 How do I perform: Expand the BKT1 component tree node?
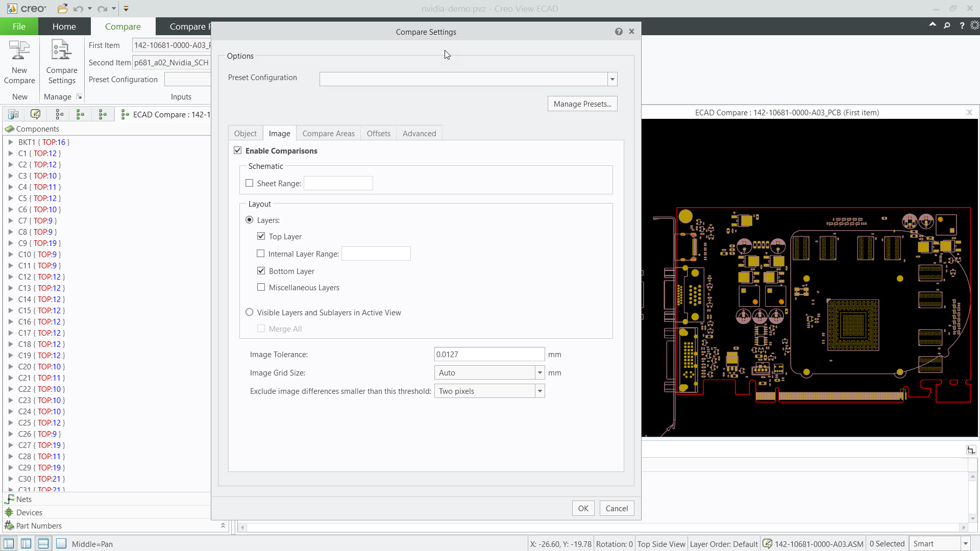[11, 142]
